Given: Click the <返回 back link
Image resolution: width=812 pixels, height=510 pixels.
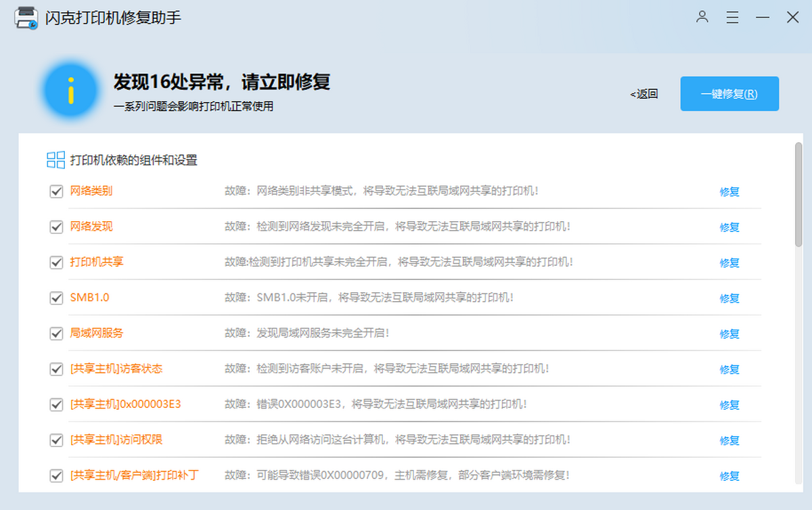Looking at the screenshot, I should (644, 94).
